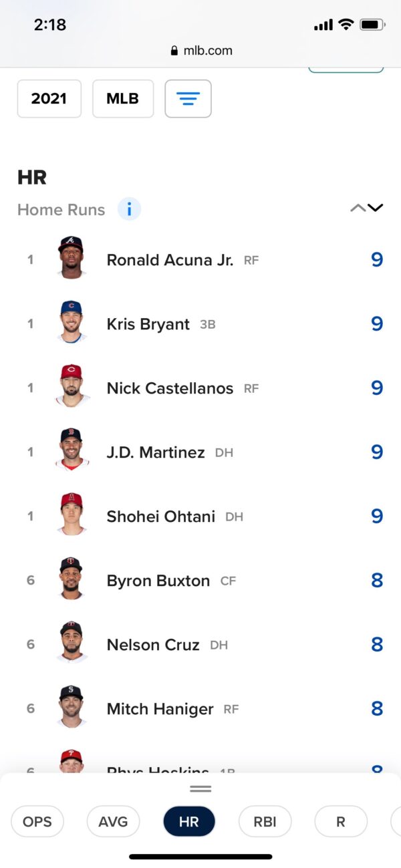Switch to the OPS stat tab
This screenshot has height=868, width=401.
[x=37, y=822]
